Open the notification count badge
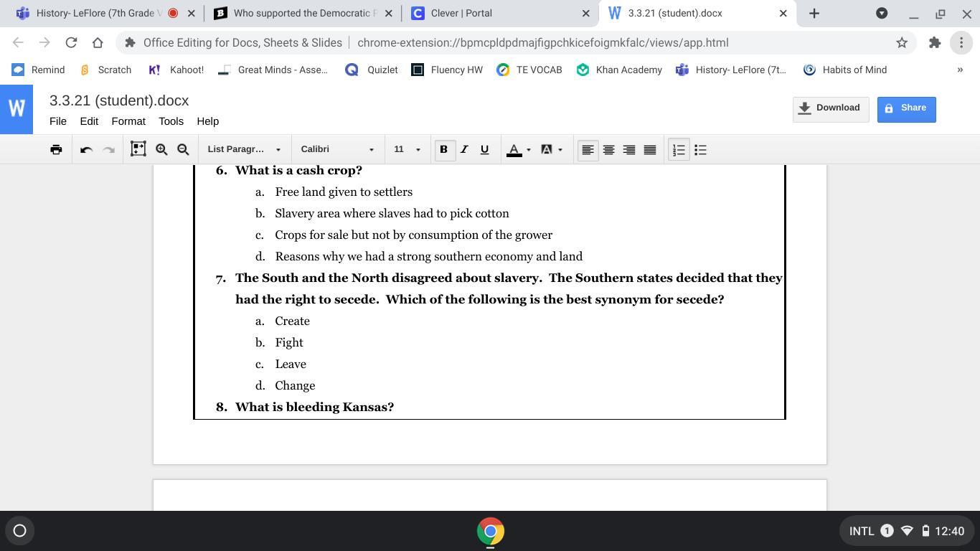980x551 pixels. pyautogui.click(x=887, y=531)
